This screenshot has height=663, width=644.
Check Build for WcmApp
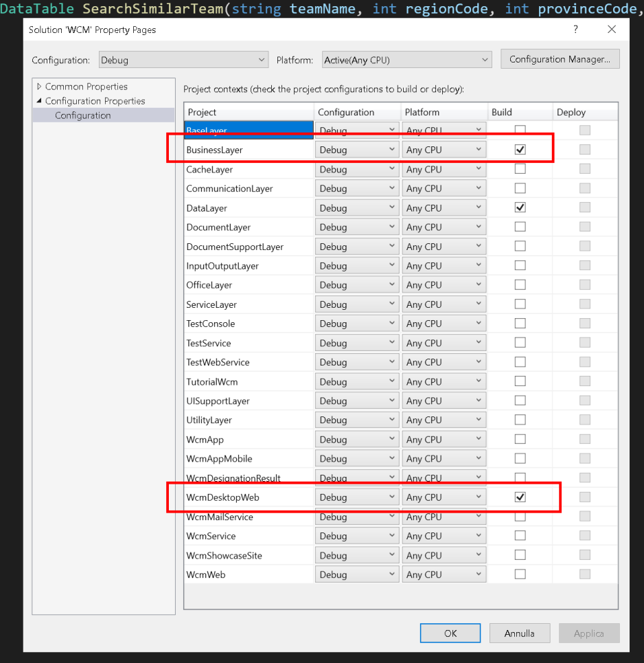tap(520, 439)
